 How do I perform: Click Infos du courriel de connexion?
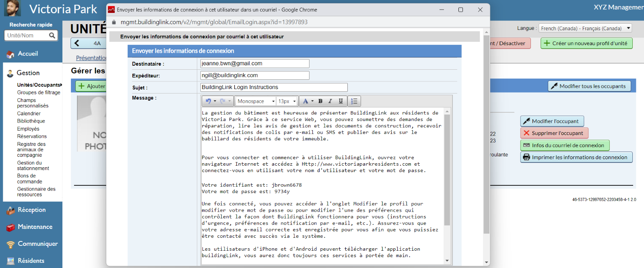(565, 145)
